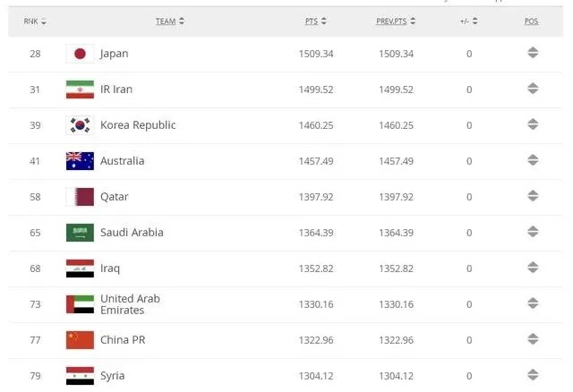This screenshot has height=392, width=573.
Task: Click the Saudi Arabia flag icon
Action: coord(79,233)
